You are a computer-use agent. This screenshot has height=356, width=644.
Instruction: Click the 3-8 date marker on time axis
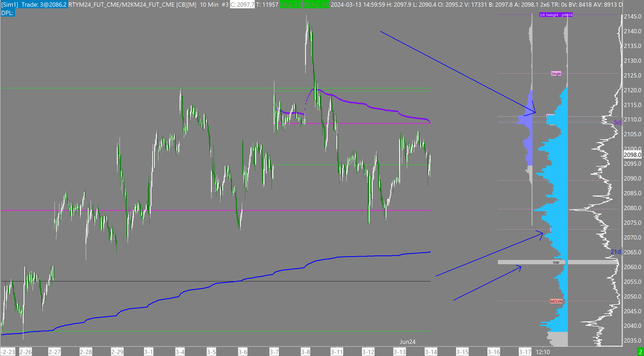pos(305,352)
